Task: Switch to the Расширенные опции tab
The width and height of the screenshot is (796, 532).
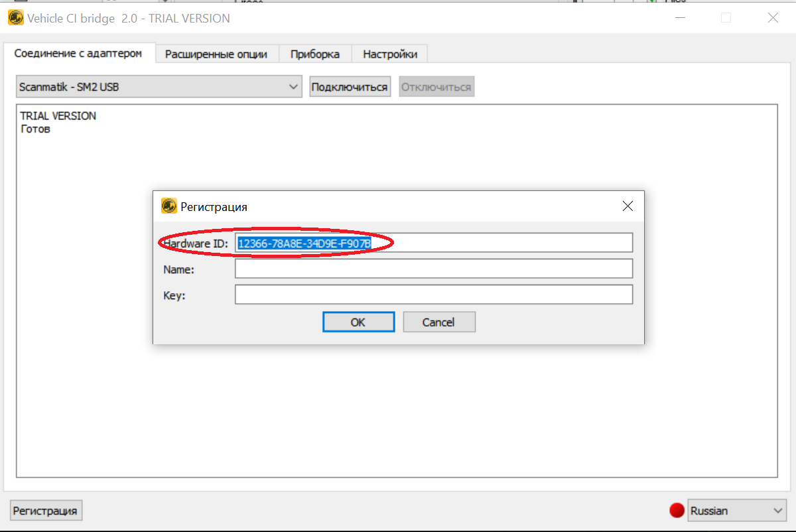Action: coord(216,54)
